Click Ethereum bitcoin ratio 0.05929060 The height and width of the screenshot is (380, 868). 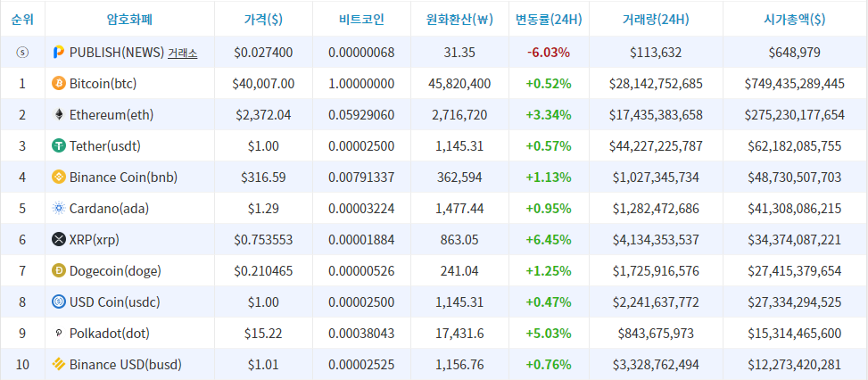[x=361, y=115]
